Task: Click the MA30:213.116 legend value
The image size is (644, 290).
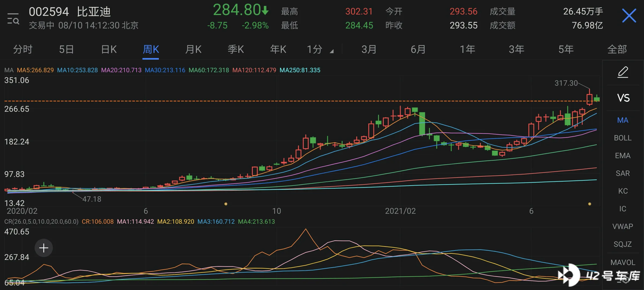Action: click(165, 70)
